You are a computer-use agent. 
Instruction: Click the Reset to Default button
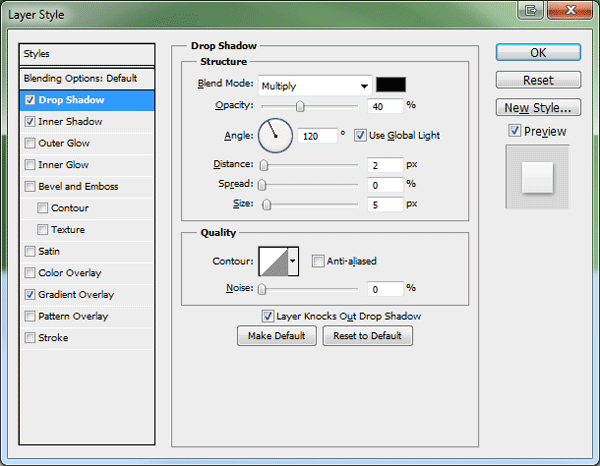[367, 336]
